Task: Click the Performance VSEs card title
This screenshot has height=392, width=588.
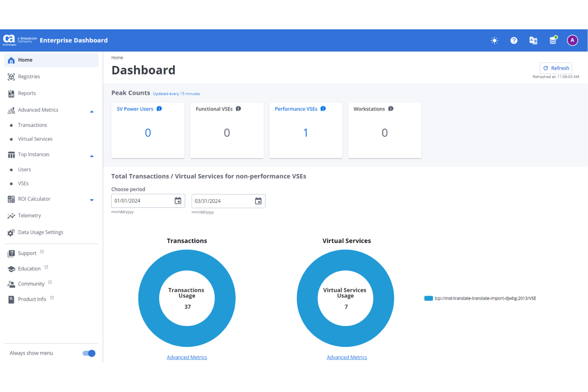Action: 296,109
